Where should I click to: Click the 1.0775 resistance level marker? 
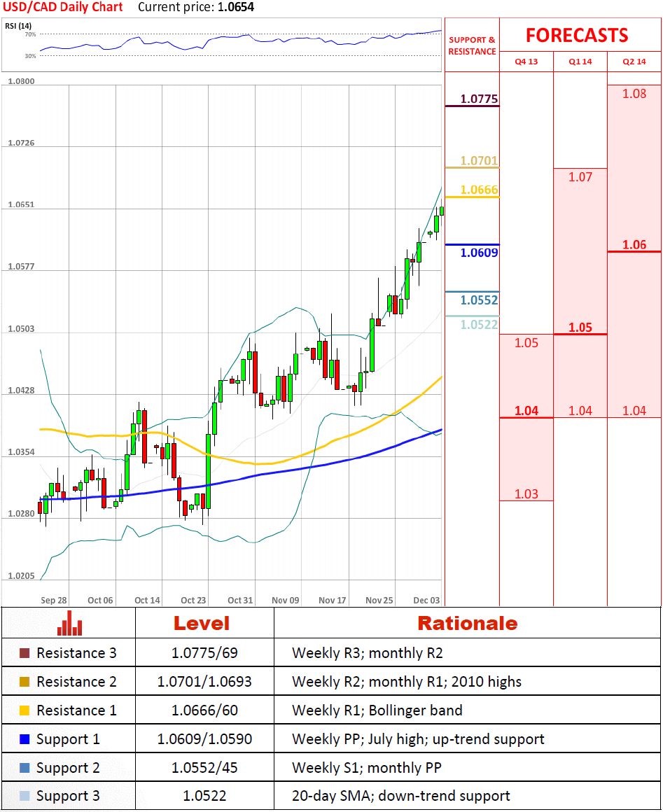tap(479, 99)
